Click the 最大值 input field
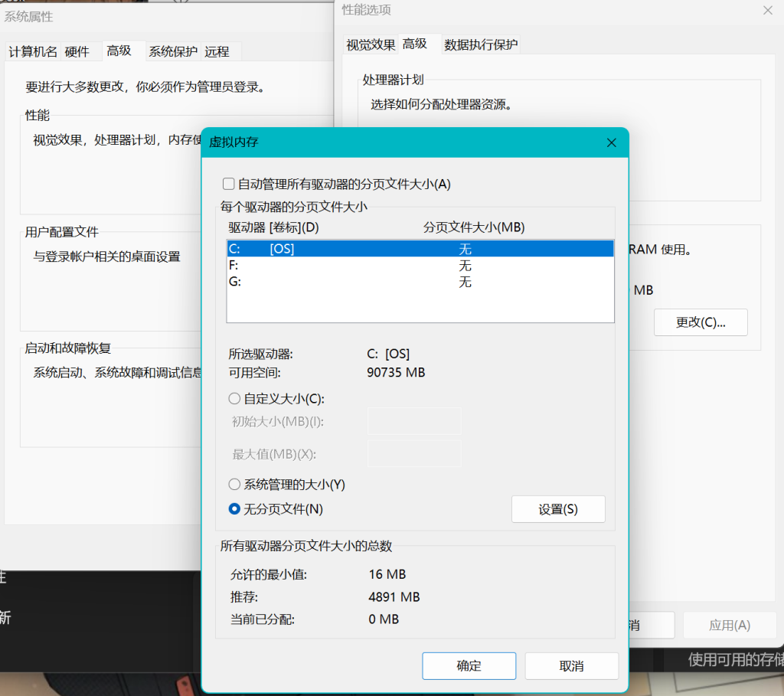784x696 pixels. pos(414,453)
